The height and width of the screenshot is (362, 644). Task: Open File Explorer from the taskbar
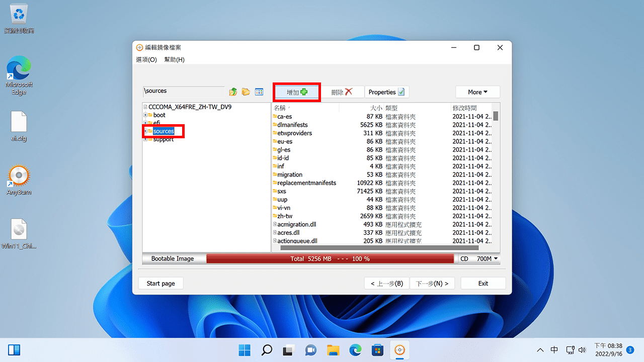(x=333, y=350)
